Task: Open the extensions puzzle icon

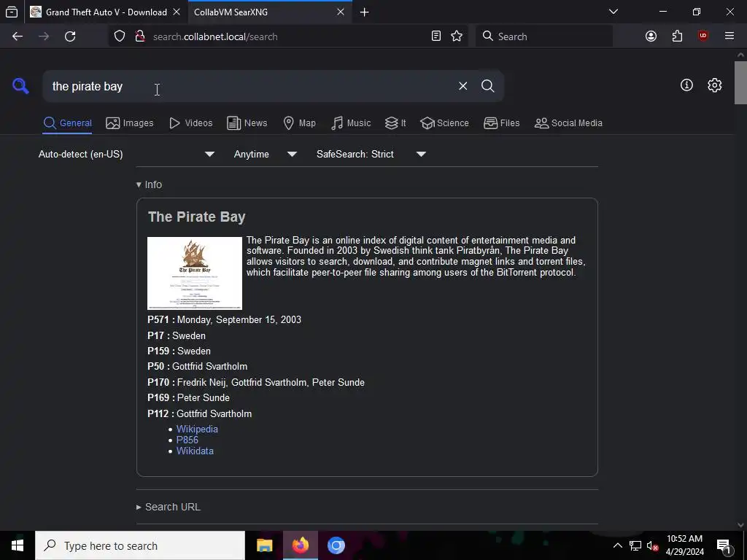Action: [x=677, y=36]
